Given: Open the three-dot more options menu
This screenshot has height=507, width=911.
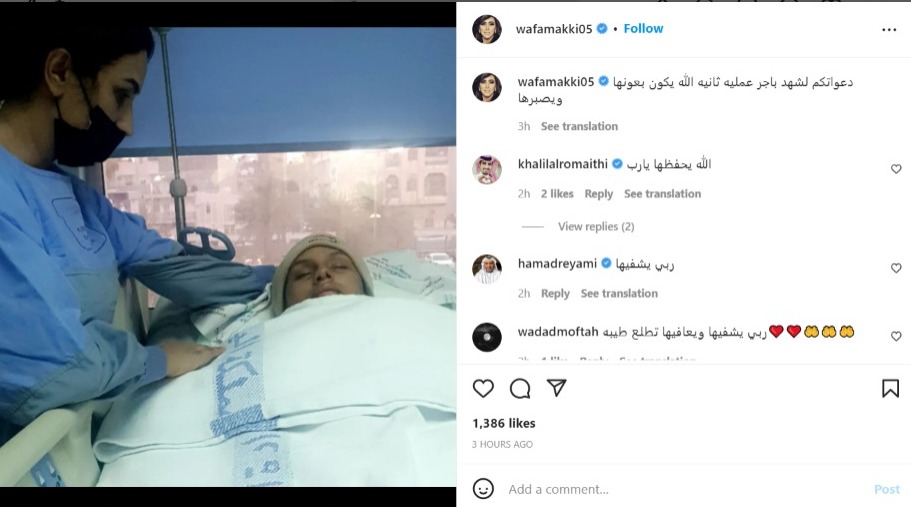Looking at the screenshot, I should point(889,30).
